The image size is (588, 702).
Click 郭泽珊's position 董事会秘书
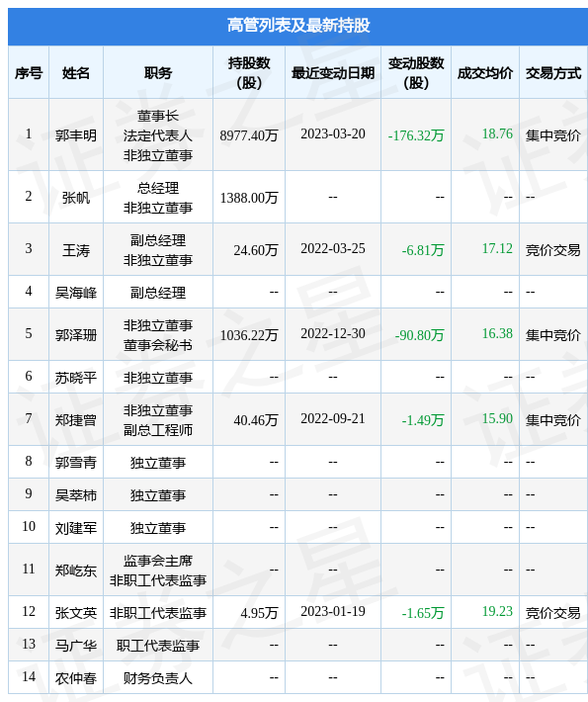coord(158,345)
